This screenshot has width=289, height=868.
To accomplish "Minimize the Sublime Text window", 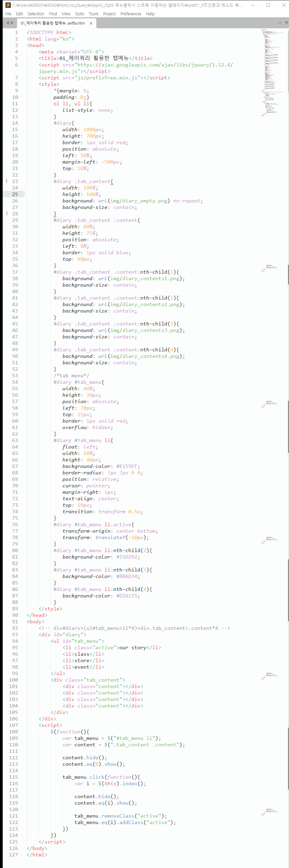I will click(253, 5).
